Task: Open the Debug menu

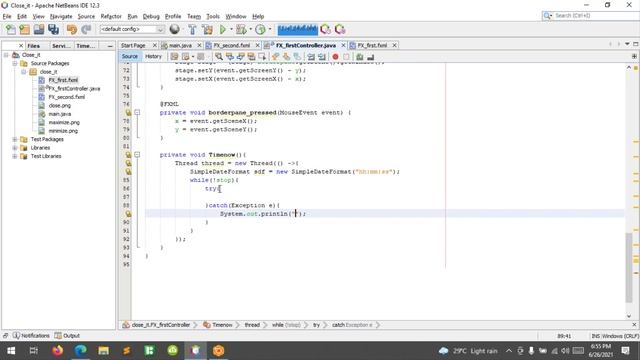Action: [x=151, y=16]
